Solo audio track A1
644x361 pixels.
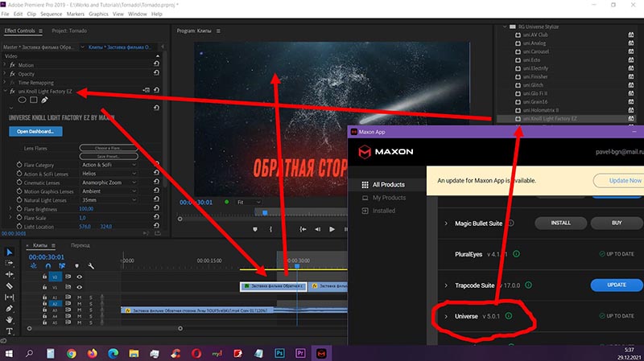(x=91, y=297)
